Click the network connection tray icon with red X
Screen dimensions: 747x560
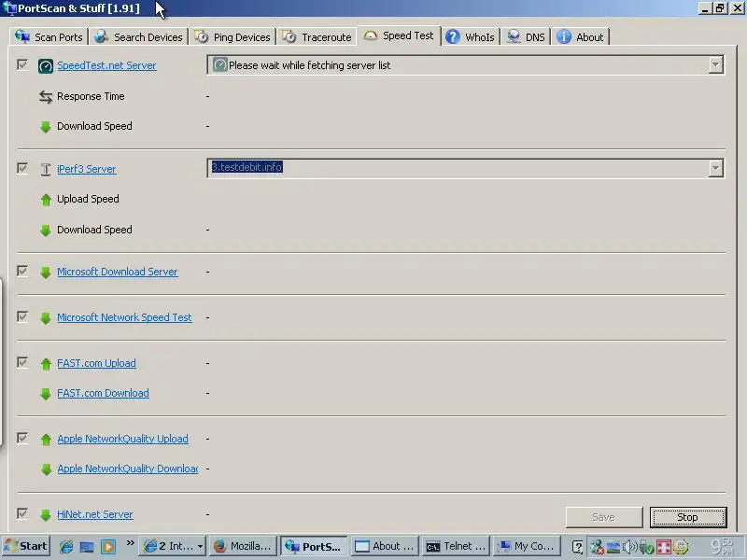(x=597, y=547)
